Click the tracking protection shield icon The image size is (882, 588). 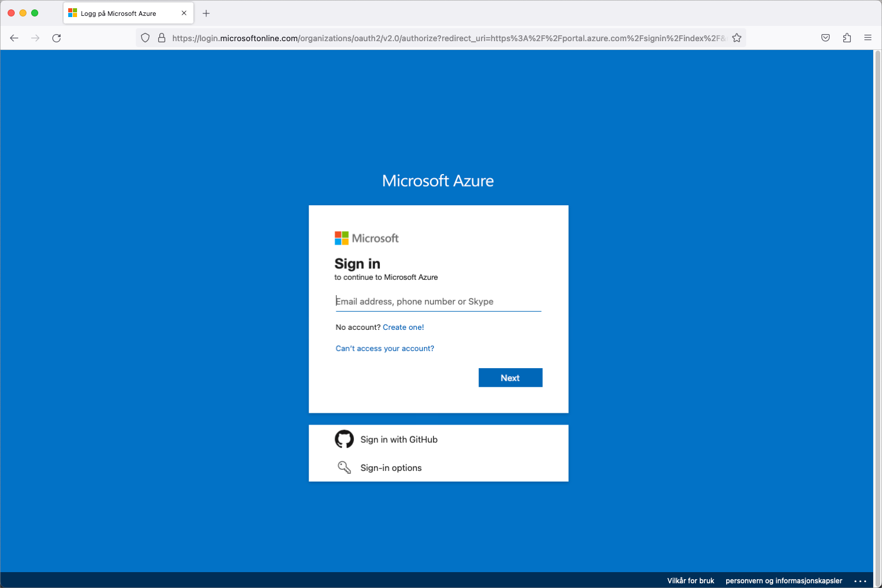145,37
